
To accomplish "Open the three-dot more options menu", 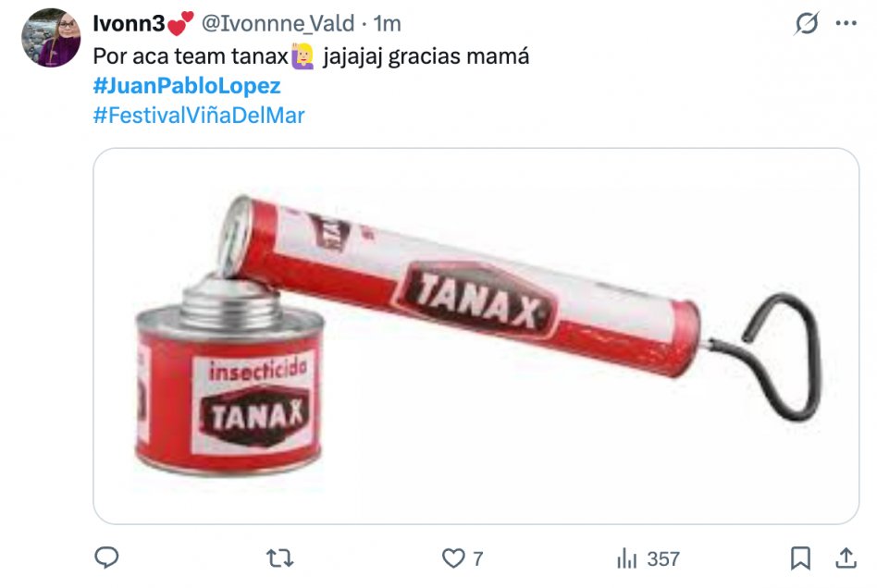I will point(846,23).
